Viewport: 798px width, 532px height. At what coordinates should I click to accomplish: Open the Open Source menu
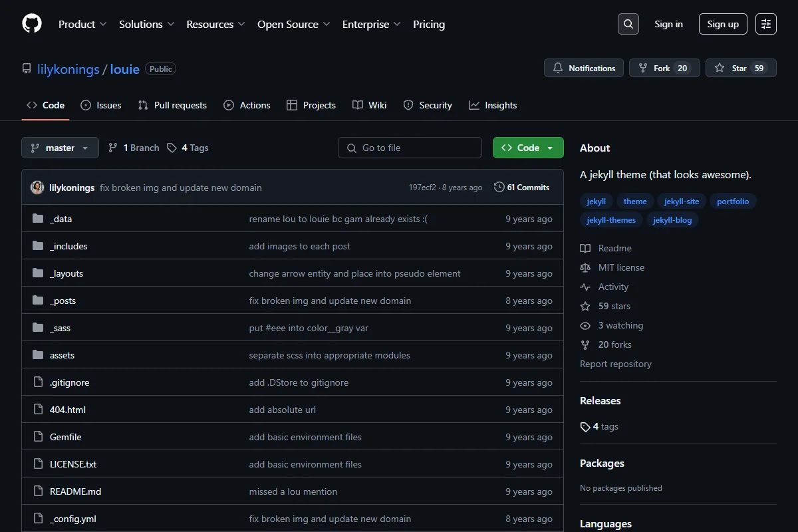pos(294,24)
